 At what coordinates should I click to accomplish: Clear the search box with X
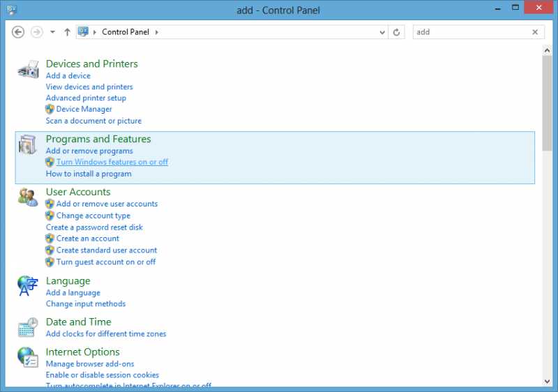click(x=535, y=32)
